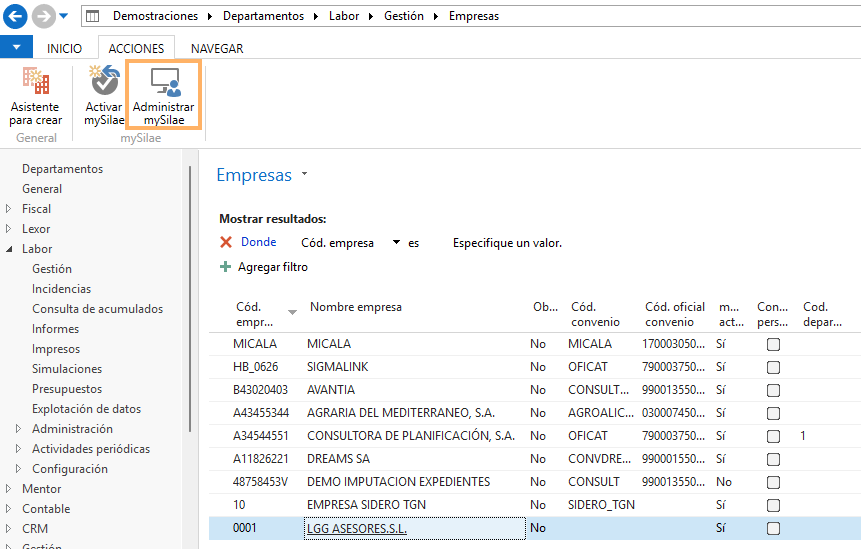
Task: Click the Activar mySilae icon
Action: pyautogui.click(x=104, y=81)
